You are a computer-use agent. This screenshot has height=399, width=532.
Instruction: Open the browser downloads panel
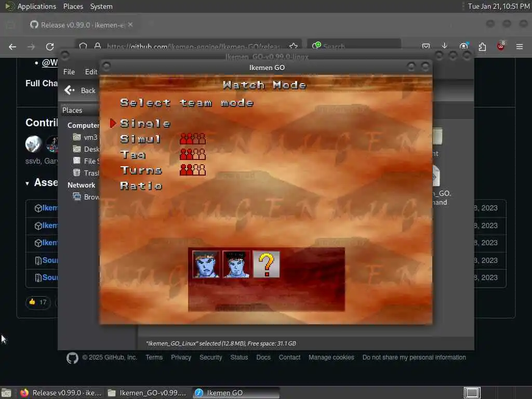pyautogui.click(x=445, y=46)
